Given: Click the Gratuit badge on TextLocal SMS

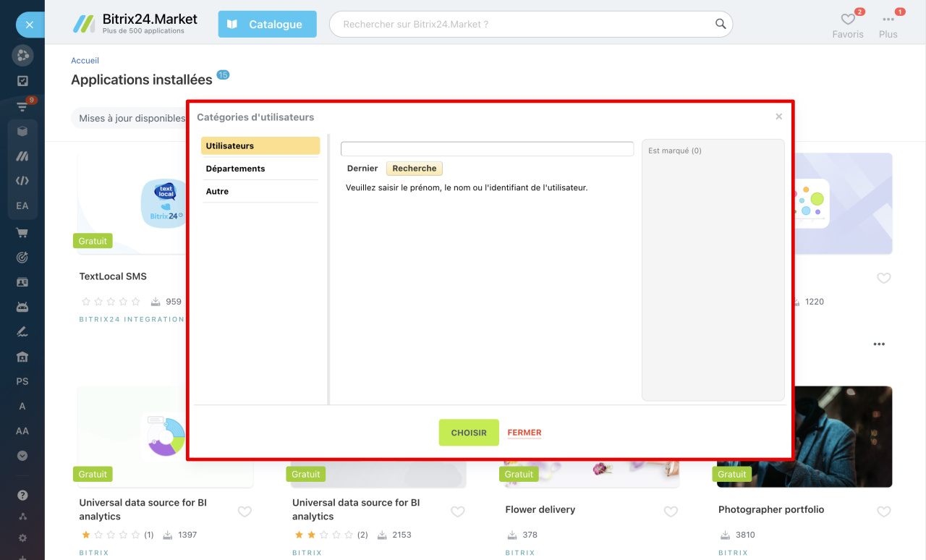Looking at the screenshot, I should [93, 241].
